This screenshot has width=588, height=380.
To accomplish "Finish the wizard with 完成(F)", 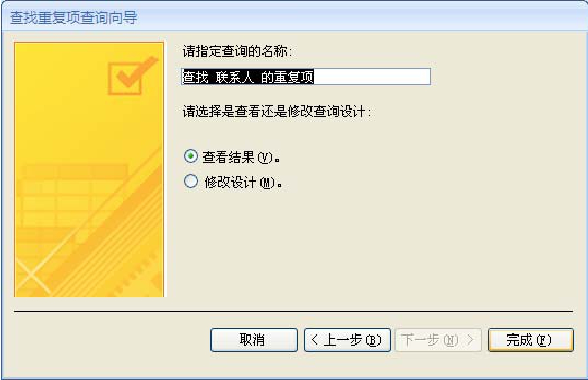I will [530, 340].
